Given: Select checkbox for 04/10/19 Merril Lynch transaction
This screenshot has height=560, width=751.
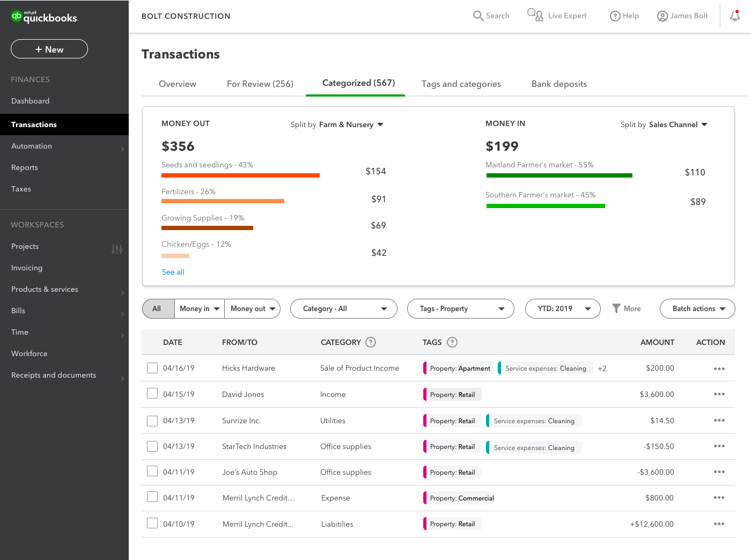Looking at the screenshot, I should click(x=152, y=523).
